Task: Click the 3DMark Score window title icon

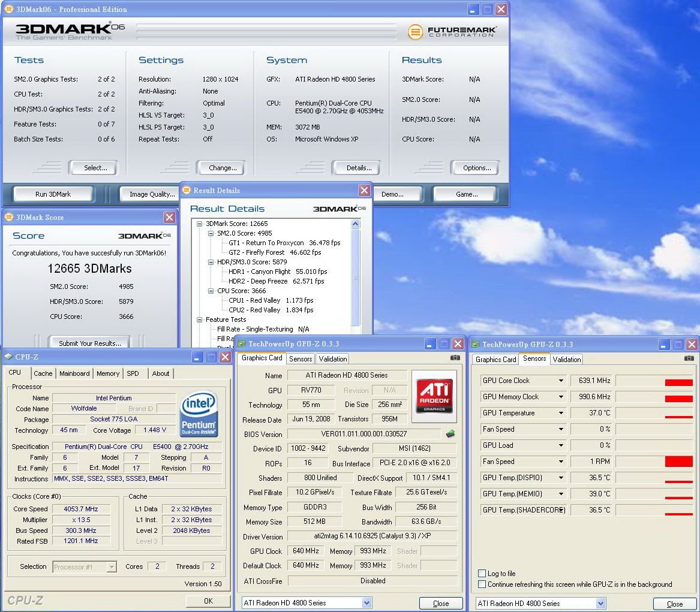Action: (x=8, y=217)
